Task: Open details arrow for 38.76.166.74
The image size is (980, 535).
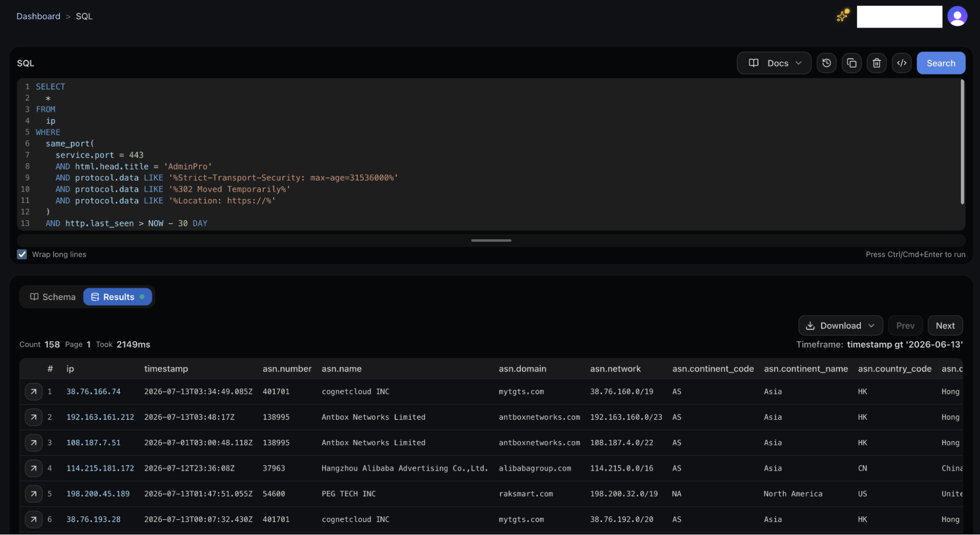Action: click(x=33, y=392)
